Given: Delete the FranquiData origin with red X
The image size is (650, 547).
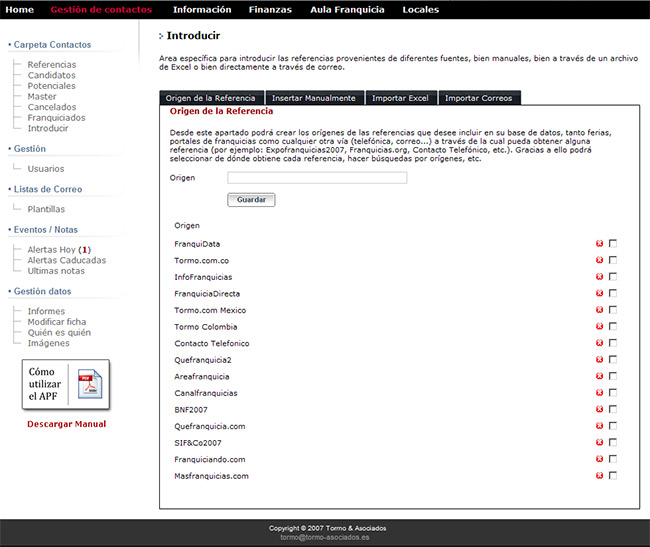Looking at the screenshot, I should click(x=600, y=243).
